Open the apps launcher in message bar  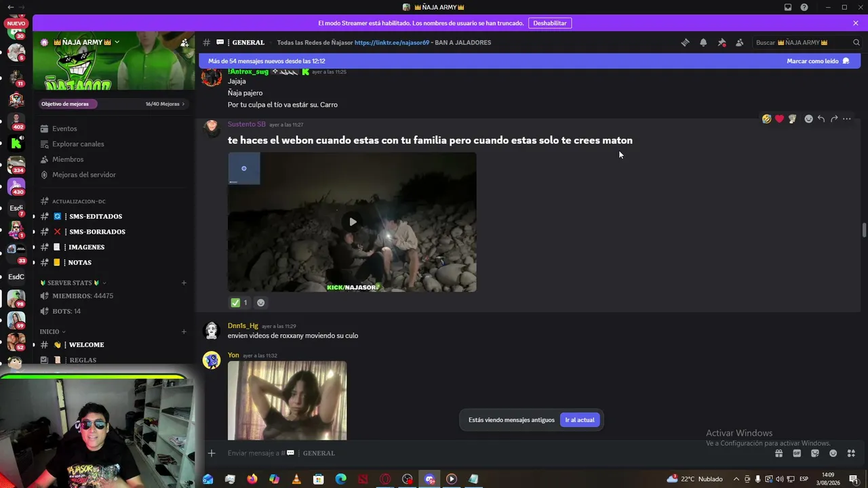851,453
